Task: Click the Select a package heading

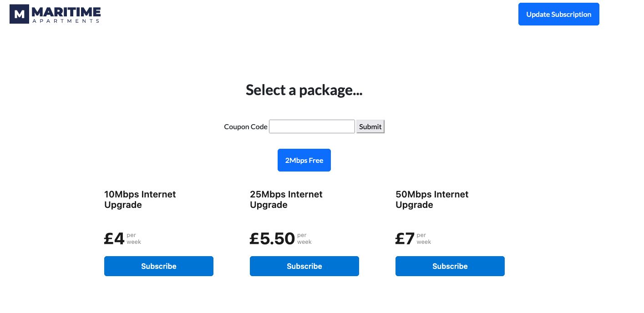Action: 304,90
